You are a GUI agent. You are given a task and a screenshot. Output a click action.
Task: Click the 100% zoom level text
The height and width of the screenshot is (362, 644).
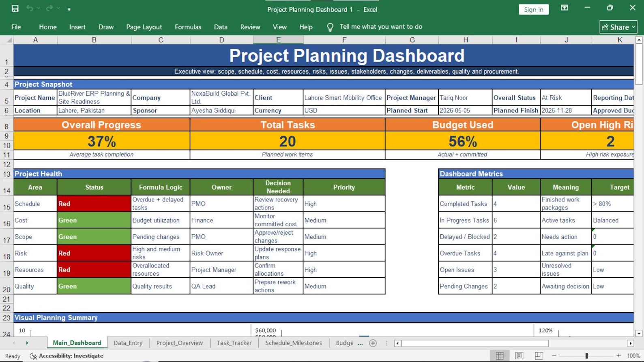tap(633, 356)
